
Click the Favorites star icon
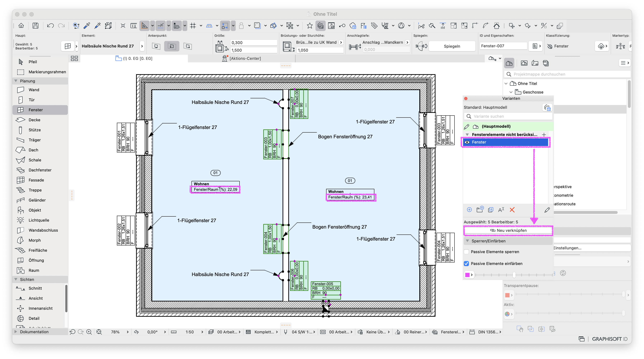[309, 25]
